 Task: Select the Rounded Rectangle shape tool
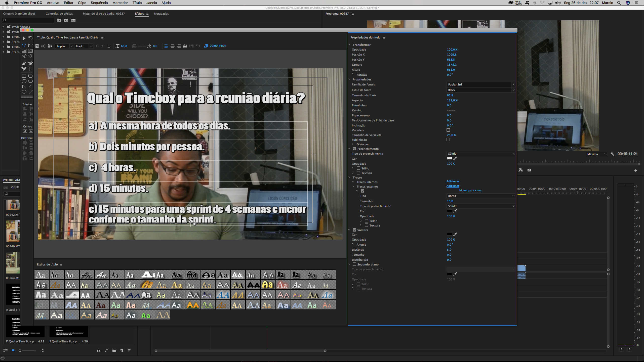[x=30, y=76]
